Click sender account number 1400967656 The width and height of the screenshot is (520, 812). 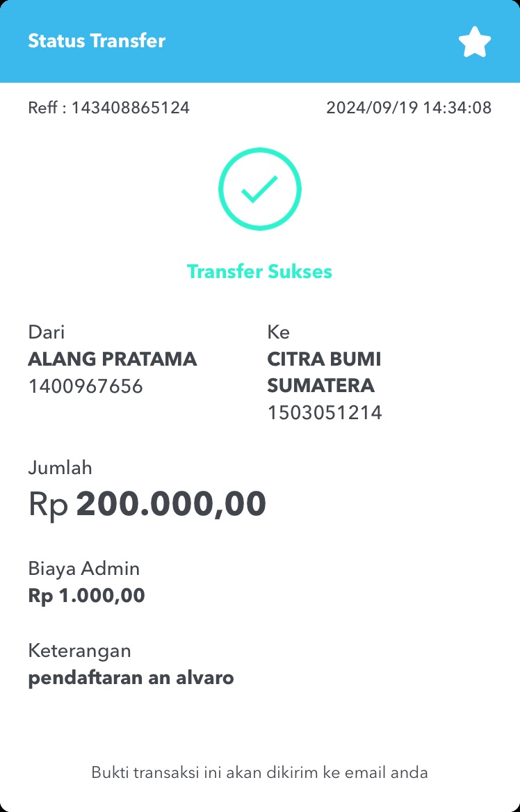click(86, 387)
